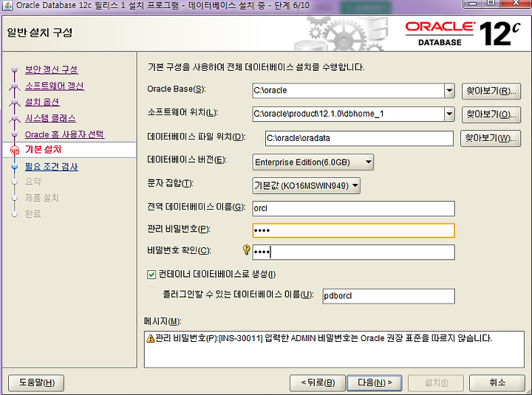
Task: Close the installer window
Action: [x=516, y=3]
